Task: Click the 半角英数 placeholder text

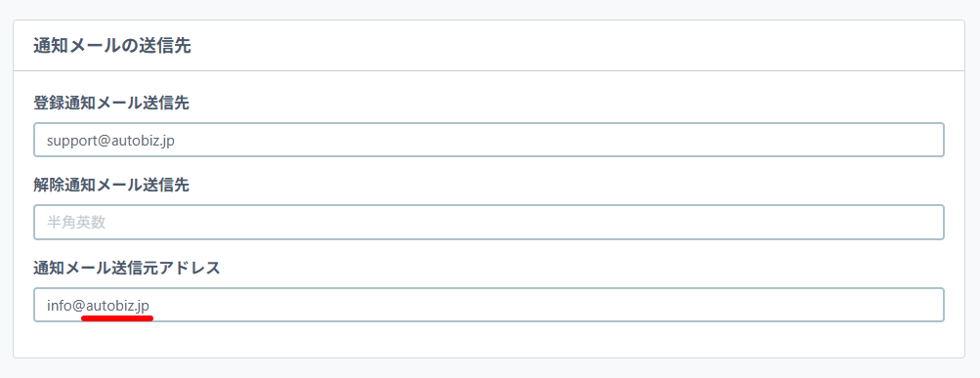Action: pyautogui.click(x=76, y=223)
